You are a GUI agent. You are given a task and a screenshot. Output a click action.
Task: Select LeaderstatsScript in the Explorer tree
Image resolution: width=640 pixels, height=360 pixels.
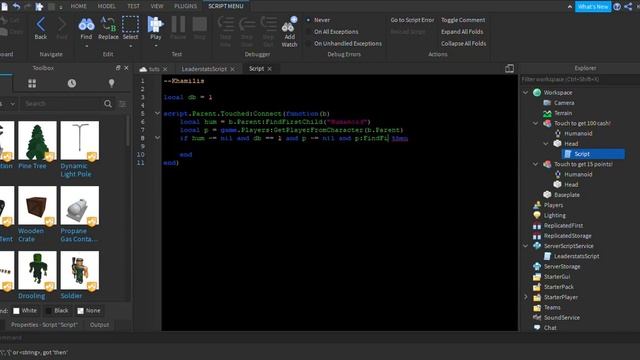coord(576,256)
